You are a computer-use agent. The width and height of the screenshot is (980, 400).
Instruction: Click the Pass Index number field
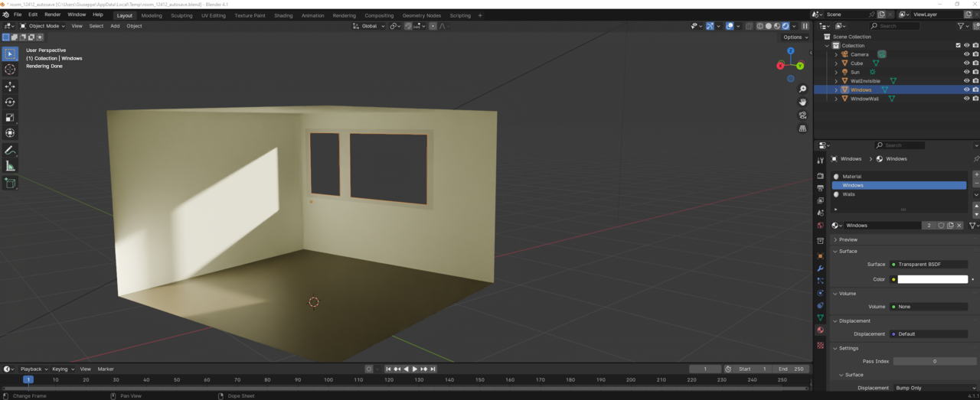pos(934,361)
